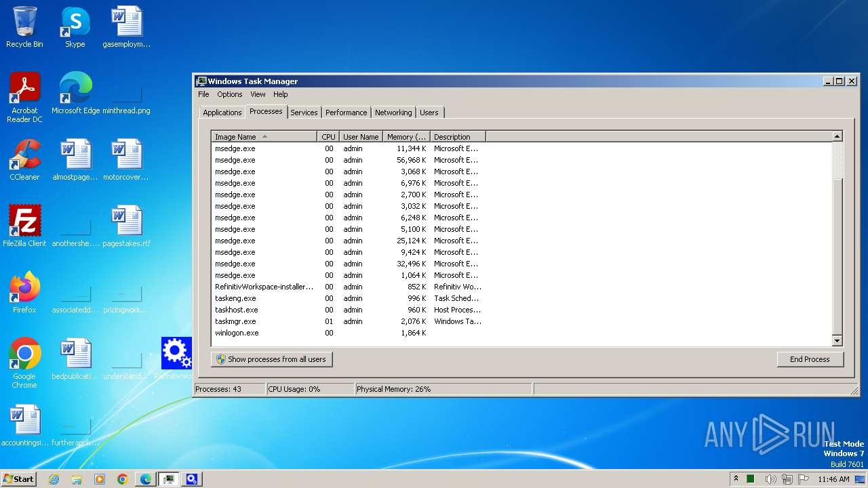The width and height of the screenshot is (868, 488).
Task: Click the Refinitiv installer taskbar button
Action: coord(192,479)
